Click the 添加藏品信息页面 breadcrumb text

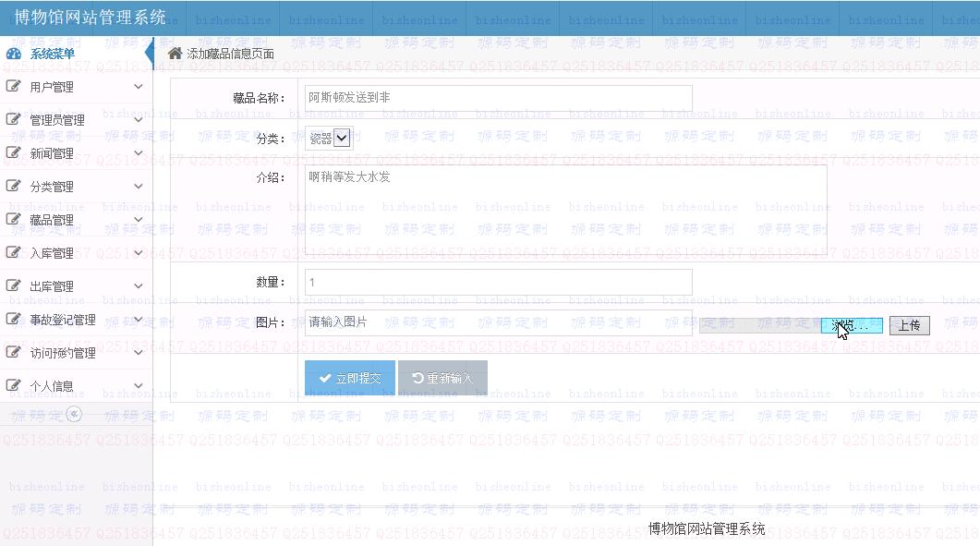point(230,54)
